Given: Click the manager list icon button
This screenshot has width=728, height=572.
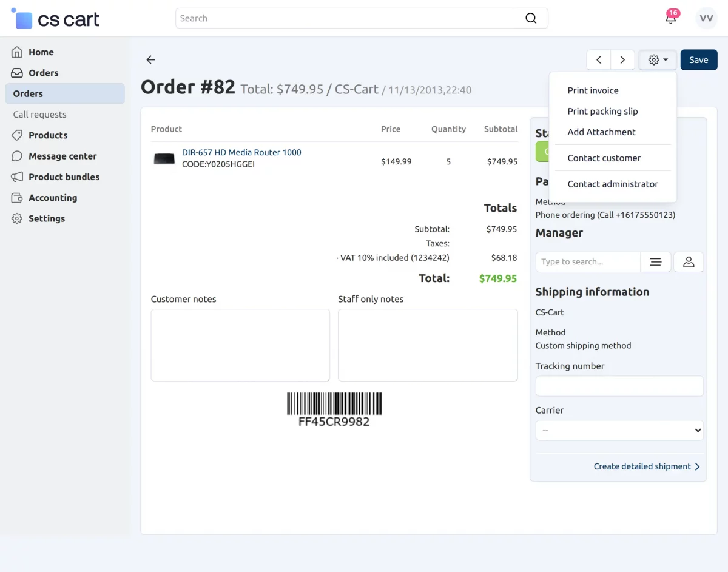Looking at the screenshot, I should pos(655,262).
